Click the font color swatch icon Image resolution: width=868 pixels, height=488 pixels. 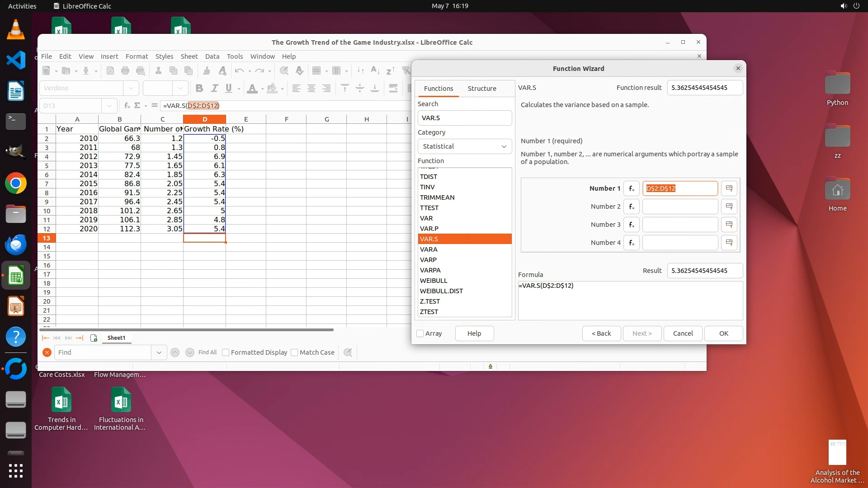point(252,89)
